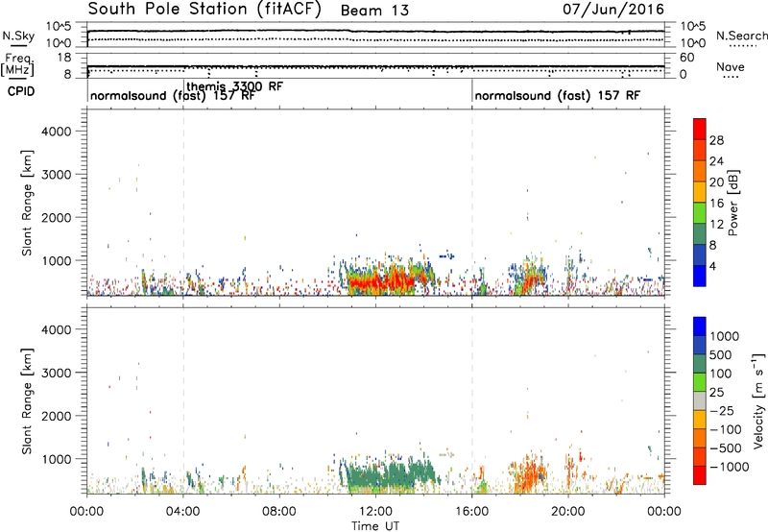Click the '25' tick on Velocity colorbar
Viewport: 768px width, 532px height.
(716, 392)
